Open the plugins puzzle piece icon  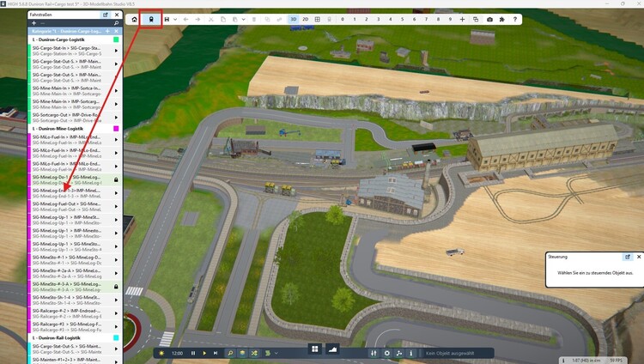502,19
